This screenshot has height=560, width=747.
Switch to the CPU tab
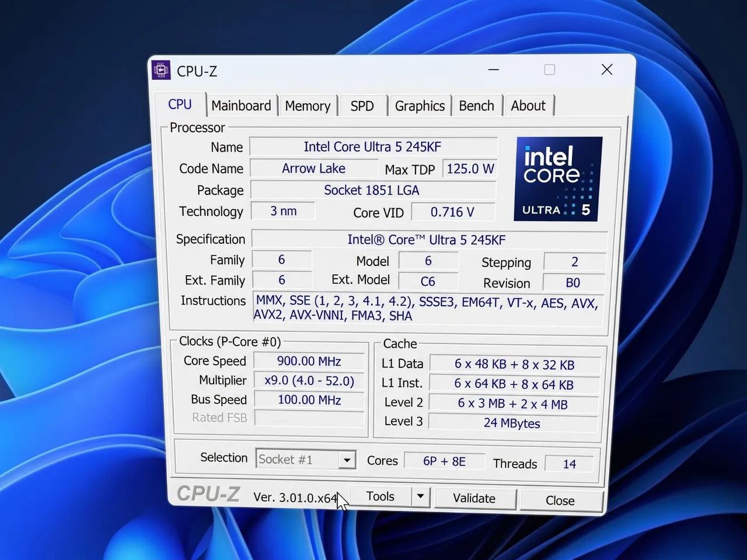180,104
